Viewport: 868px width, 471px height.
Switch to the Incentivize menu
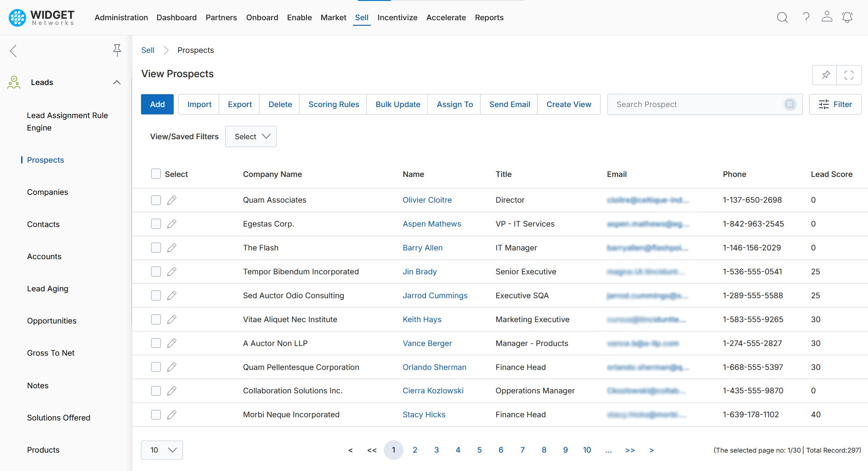pyautogui.click(x=397, y=17)
